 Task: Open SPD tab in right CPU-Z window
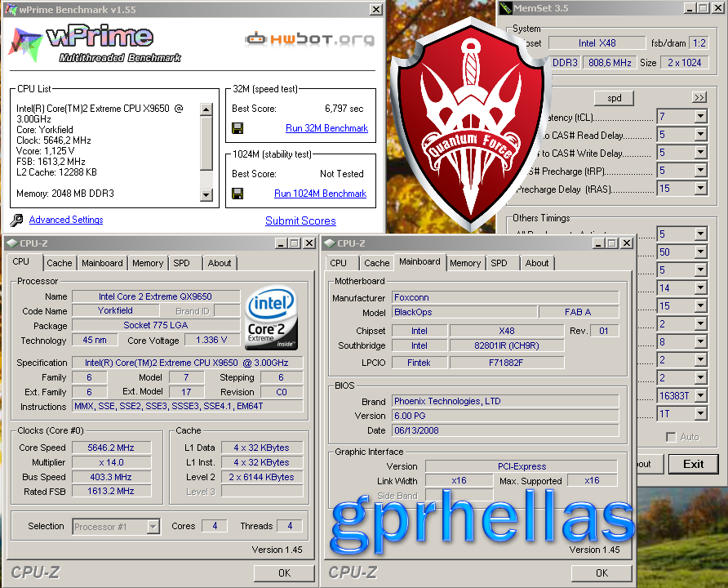(499, 263)
